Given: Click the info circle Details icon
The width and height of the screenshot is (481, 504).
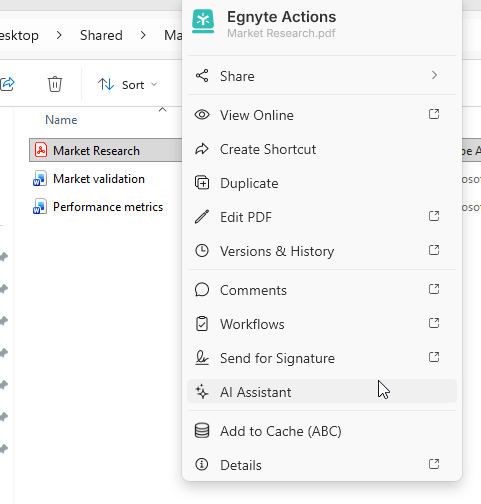Looking at the screenshot, I should tap(202, 464).
